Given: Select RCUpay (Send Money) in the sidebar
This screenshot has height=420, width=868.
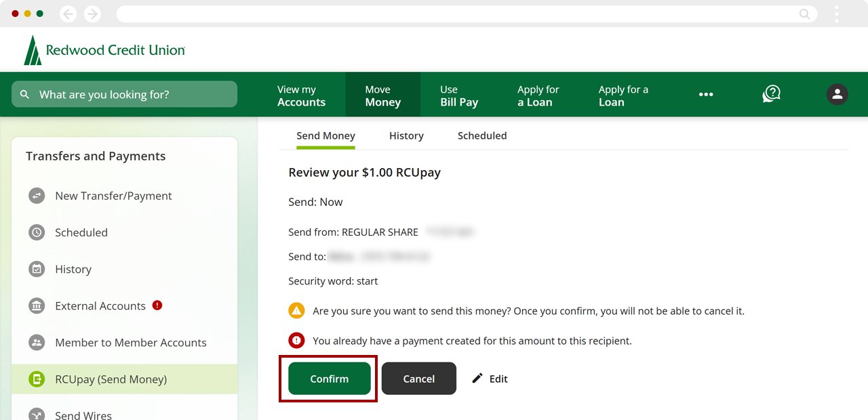Looking at the screenshot, I should pos(125,379).
